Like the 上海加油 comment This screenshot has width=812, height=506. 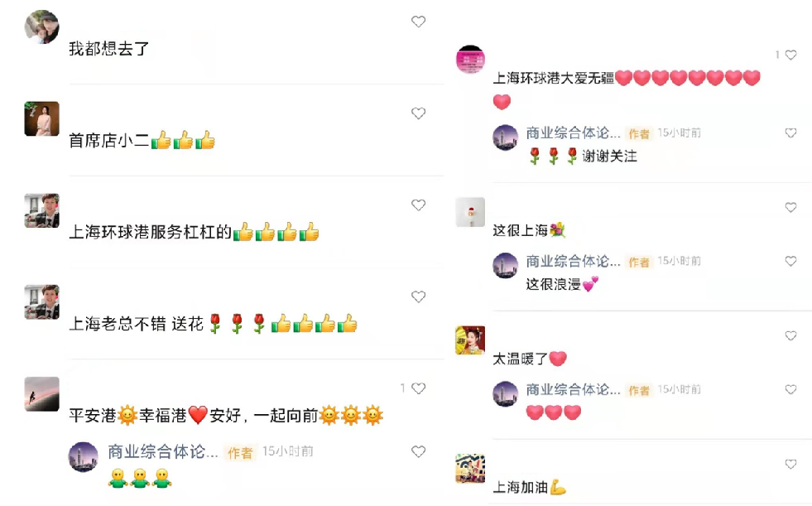point(790,465)
